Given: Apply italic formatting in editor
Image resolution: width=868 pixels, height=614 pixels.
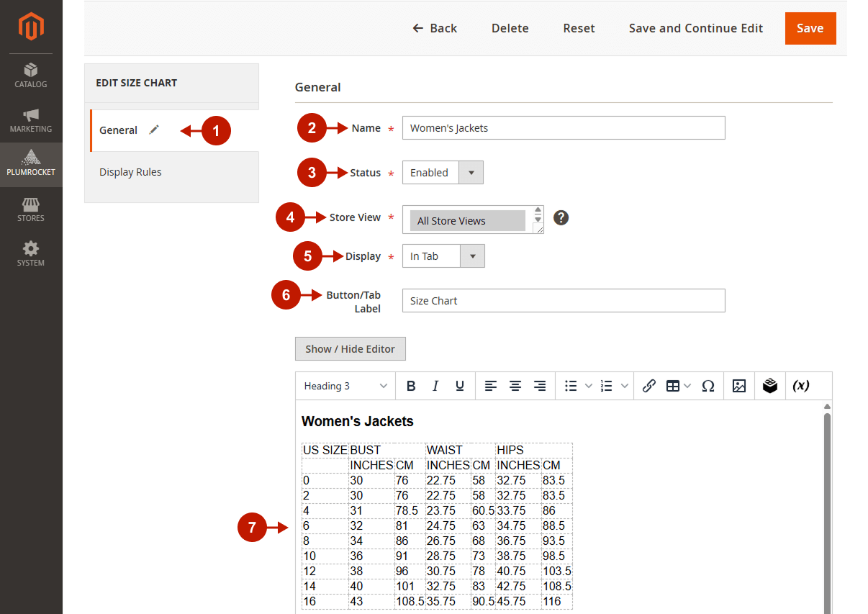Looking at the screenshot, I should tap(435, 386).
